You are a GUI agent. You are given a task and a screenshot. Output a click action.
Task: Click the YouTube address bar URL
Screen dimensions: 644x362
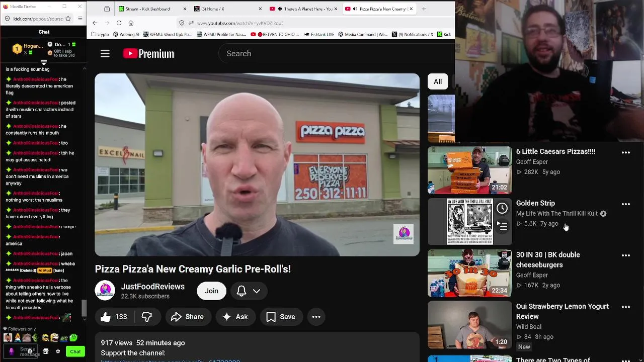click(x=240, y=23)
